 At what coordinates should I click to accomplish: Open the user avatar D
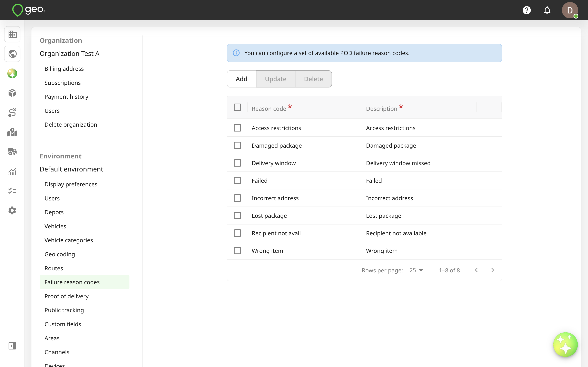570,10
